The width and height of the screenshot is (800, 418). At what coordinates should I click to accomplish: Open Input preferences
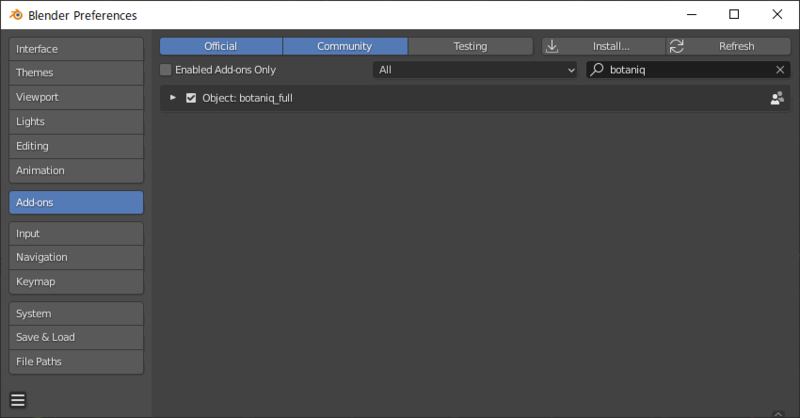point(76,234)
